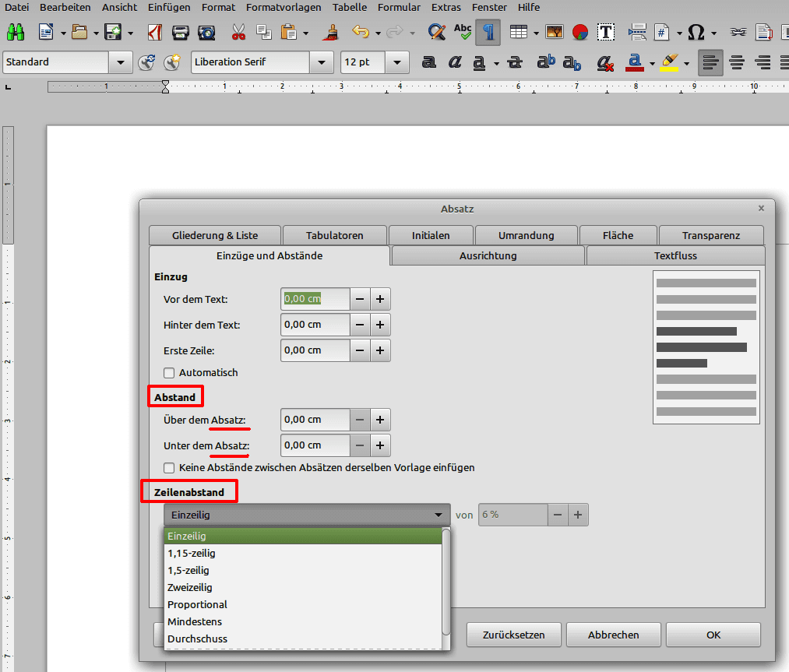The image size is (789, 672).
Task: Click the OK button
Action: (713, 635)
